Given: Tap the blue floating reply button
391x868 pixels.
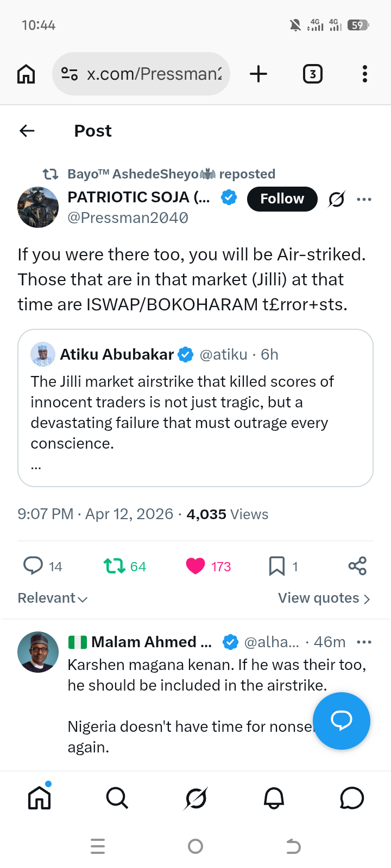Looking at the screenshot, I should [342, 721].
